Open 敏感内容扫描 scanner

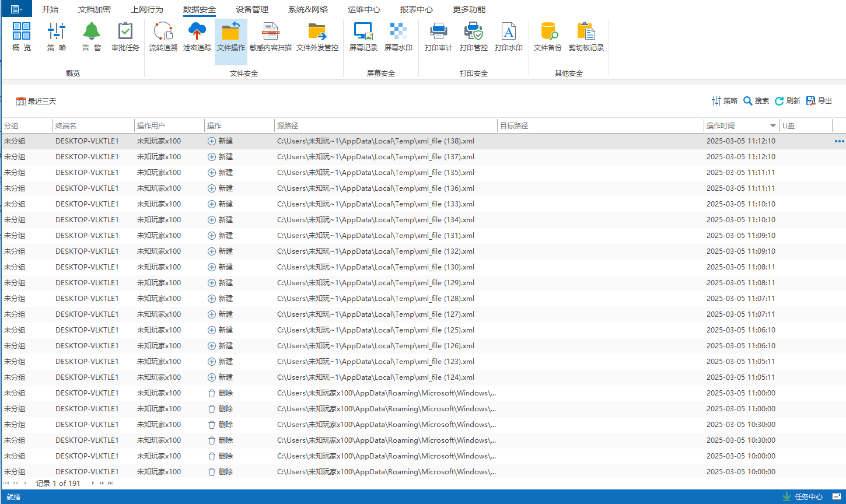coord(270,37)
